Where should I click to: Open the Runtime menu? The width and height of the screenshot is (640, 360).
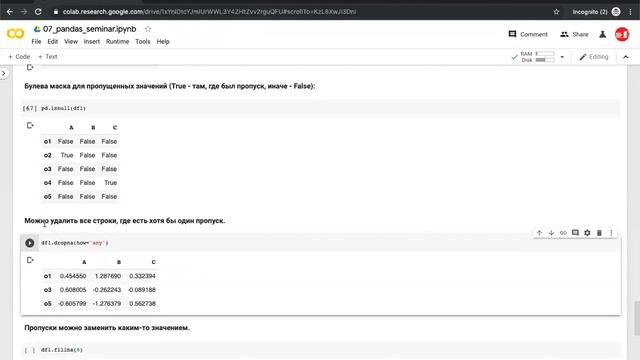[117, 42]
